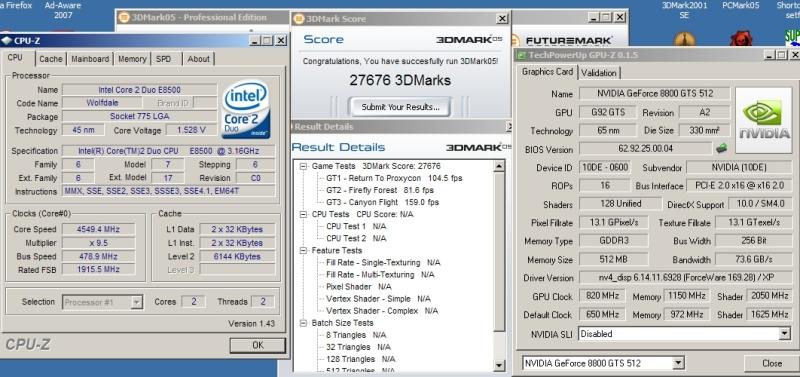800x377 pixels.
Task: Select Vertex Shader - Complex row
Action: (x=382, y=311)
